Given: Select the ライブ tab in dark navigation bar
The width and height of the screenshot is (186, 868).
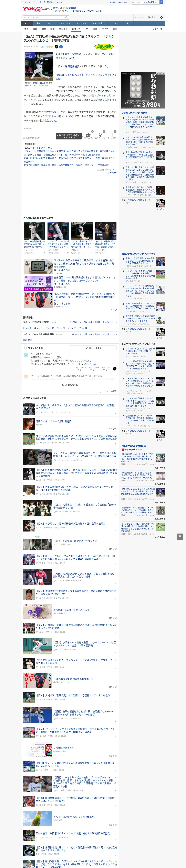Looking at the screenshot, I should coord(49,24).
